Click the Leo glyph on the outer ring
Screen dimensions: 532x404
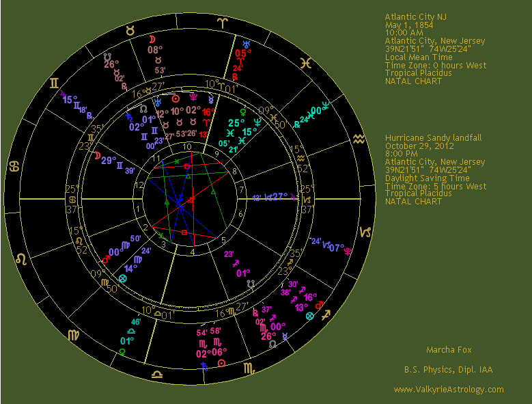click(x=21, y=259)
